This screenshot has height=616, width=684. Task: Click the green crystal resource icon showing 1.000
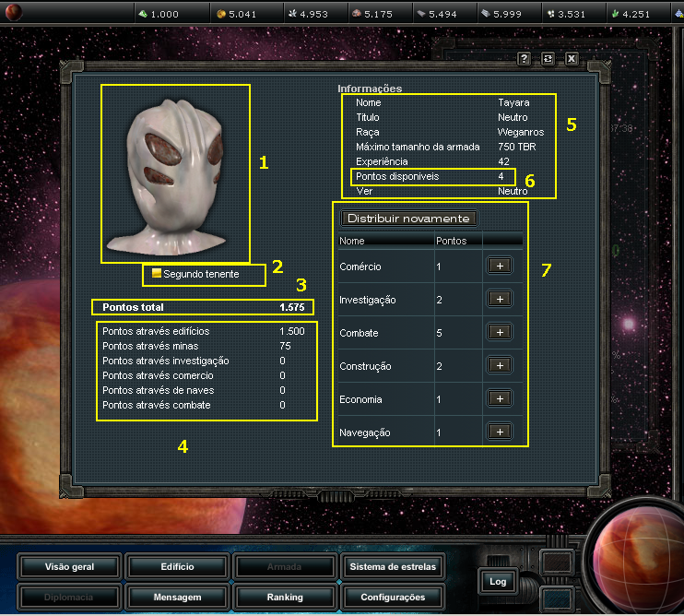143,14
